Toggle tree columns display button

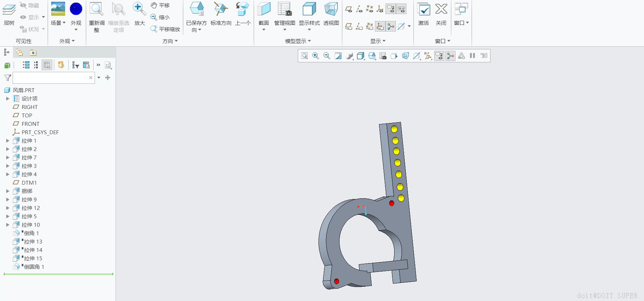(47, 65)
